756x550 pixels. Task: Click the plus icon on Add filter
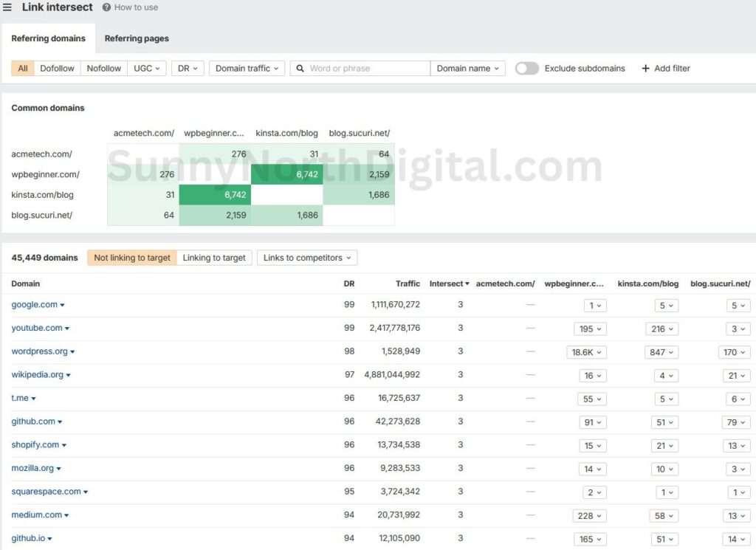click(x=647, y=68)
